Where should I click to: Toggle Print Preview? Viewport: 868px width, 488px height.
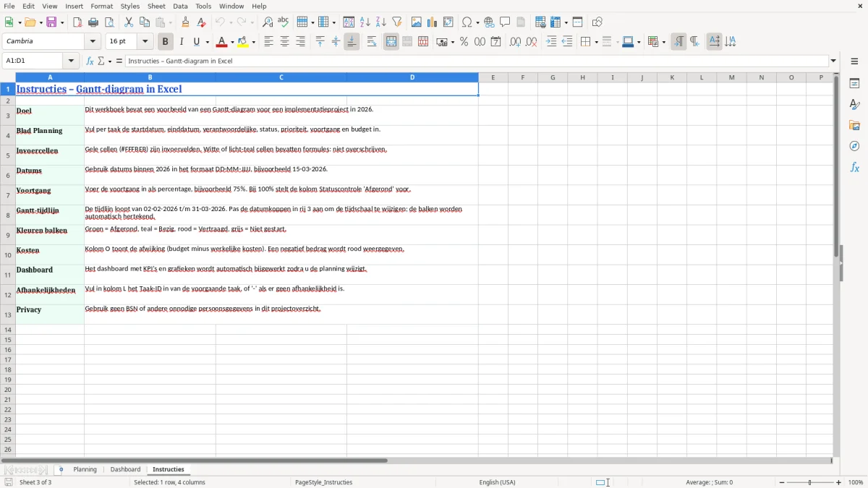click(x=109, y=22)
